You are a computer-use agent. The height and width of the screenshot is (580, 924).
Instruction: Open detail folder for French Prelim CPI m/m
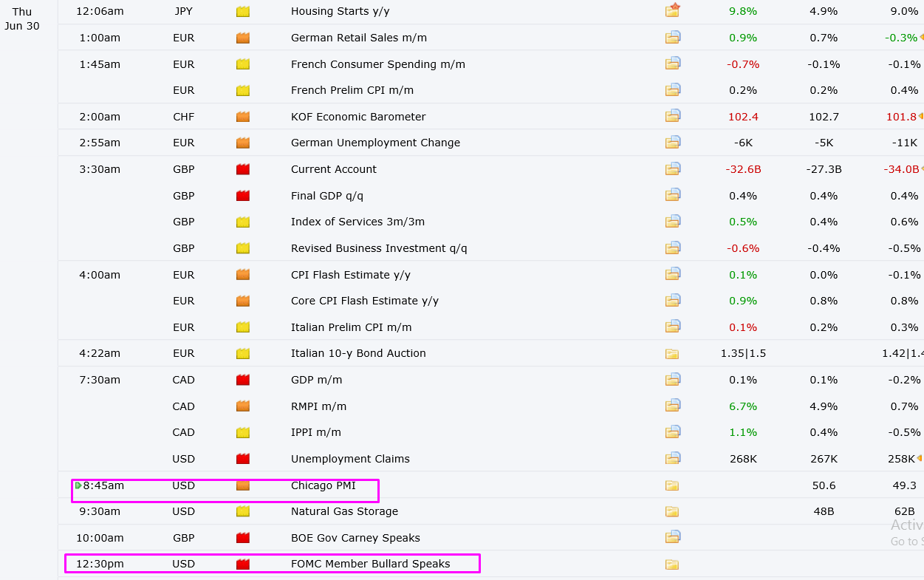click(x=672, y=90)
